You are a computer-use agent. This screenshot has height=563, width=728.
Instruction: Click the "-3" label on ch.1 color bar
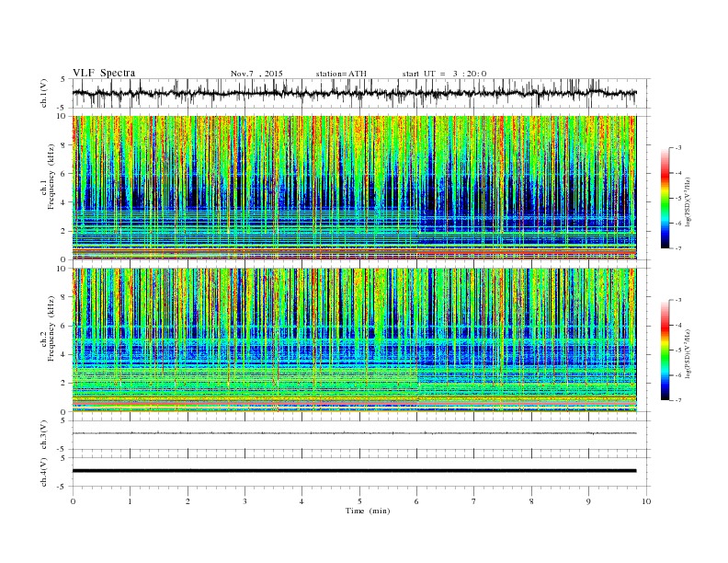click(x=677, y=148)
